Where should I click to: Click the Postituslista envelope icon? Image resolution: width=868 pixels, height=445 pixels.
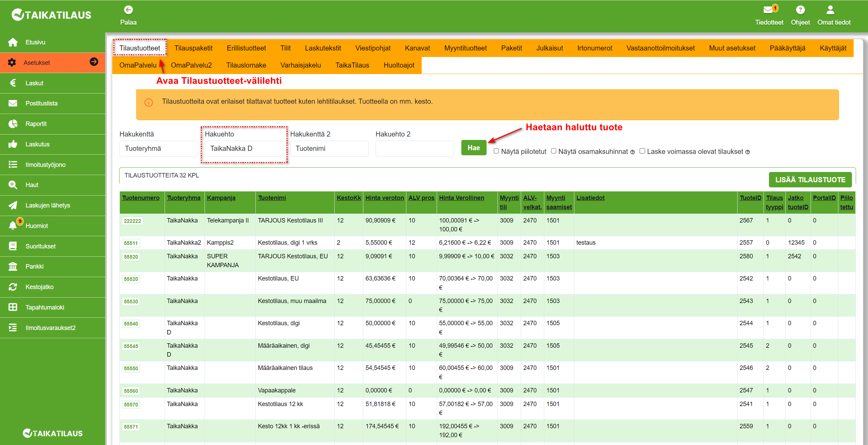click(x=13, y=103)
